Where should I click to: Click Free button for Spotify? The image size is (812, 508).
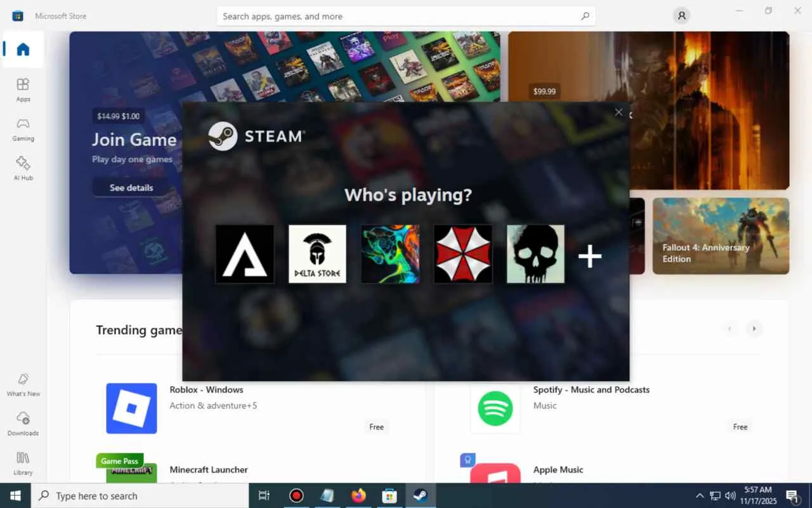pyautogui.click(x=740, y=427)
